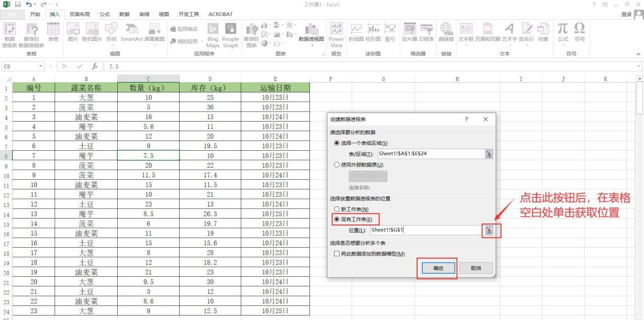Switch to the 开始 Home tab
Screen dimensions: 644x320
tap(35, 14)
